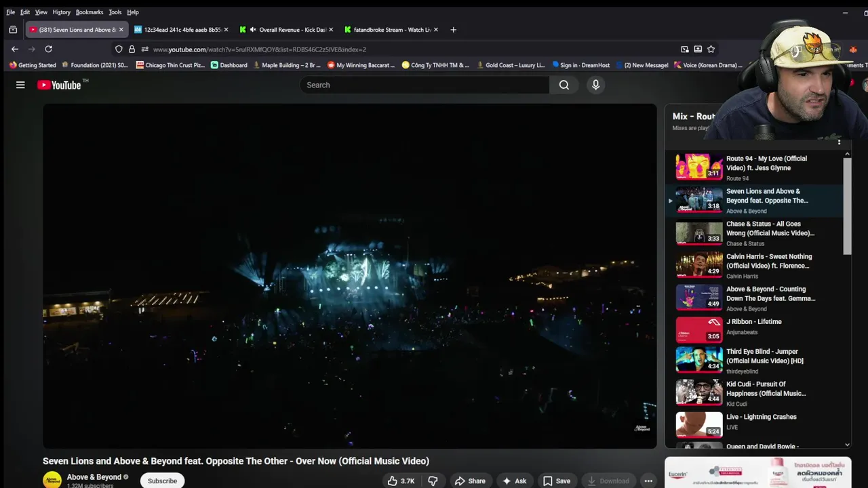Viewport: 868px width, 488px height.
Task: Click the mix playlist scrollbar
Action: click(x=847, y=206)
